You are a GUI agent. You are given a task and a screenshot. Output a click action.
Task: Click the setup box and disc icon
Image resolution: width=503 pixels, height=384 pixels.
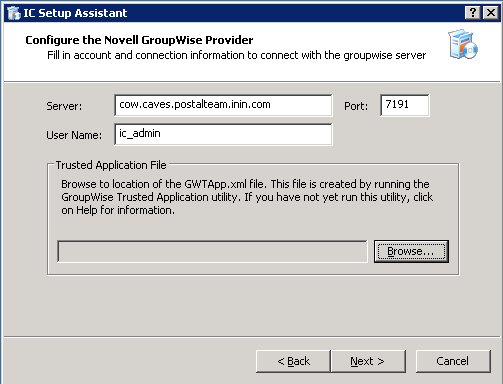pos(463,44)
